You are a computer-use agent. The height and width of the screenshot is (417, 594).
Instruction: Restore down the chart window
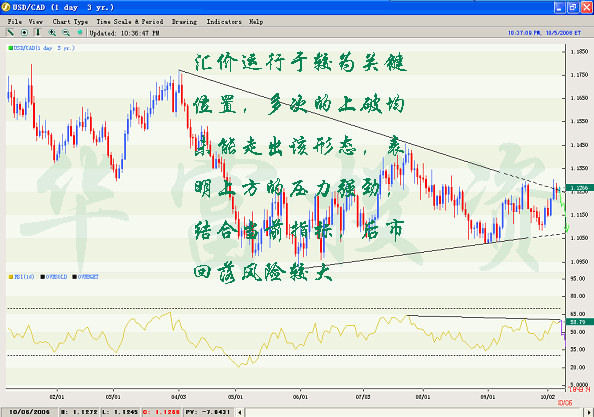click(x=573, y=7)
